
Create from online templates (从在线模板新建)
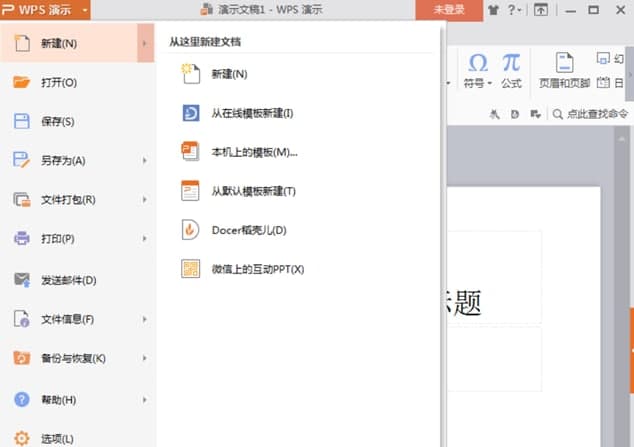pos(252,113)
